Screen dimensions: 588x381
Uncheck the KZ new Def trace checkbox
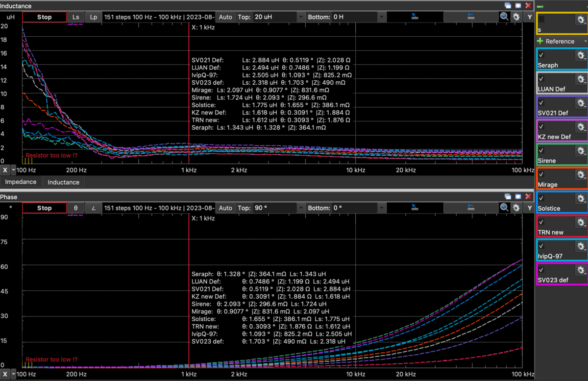click(541, 127)
